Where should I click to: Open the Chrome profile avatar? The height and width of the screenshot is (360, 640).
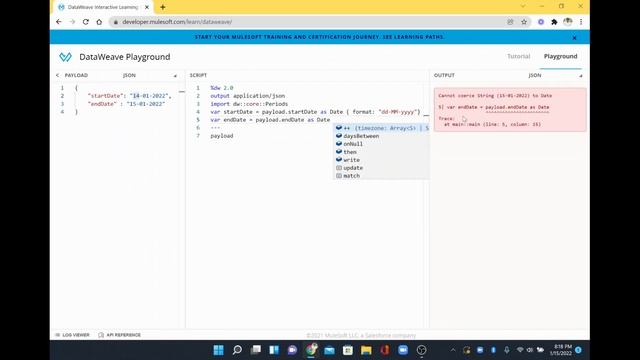(568, 22)
